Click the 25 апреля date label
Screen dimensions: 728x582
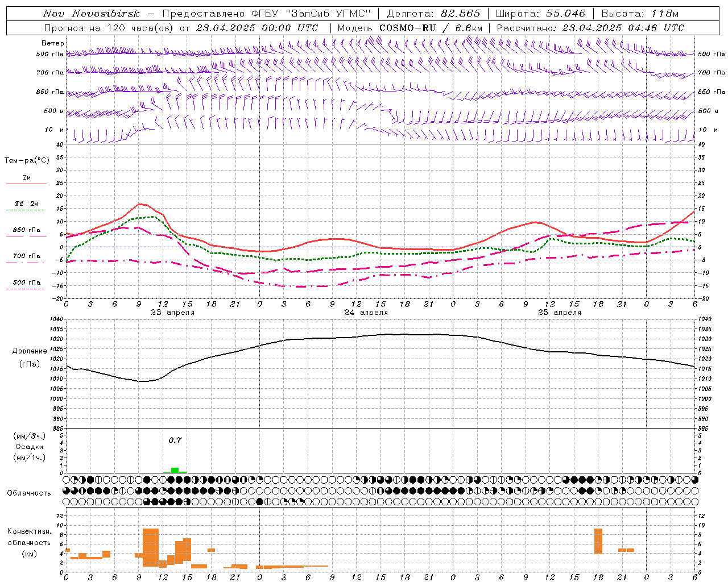(559, 313)
